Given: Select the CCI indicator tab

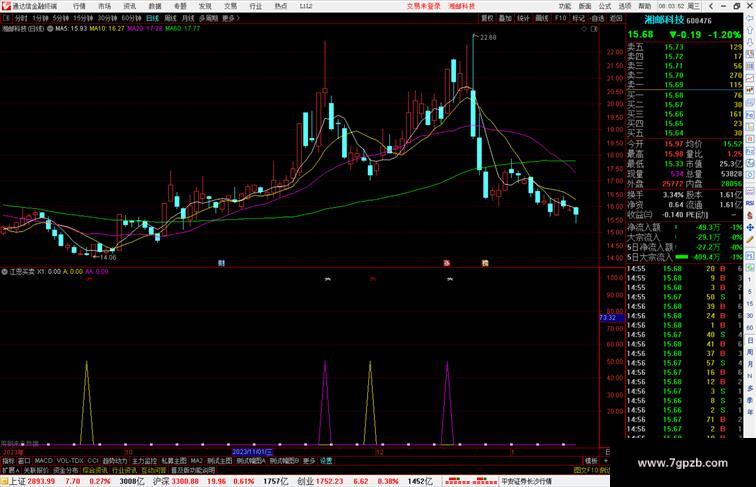Looking at the screenshot, I should click(x=93, y=461).
